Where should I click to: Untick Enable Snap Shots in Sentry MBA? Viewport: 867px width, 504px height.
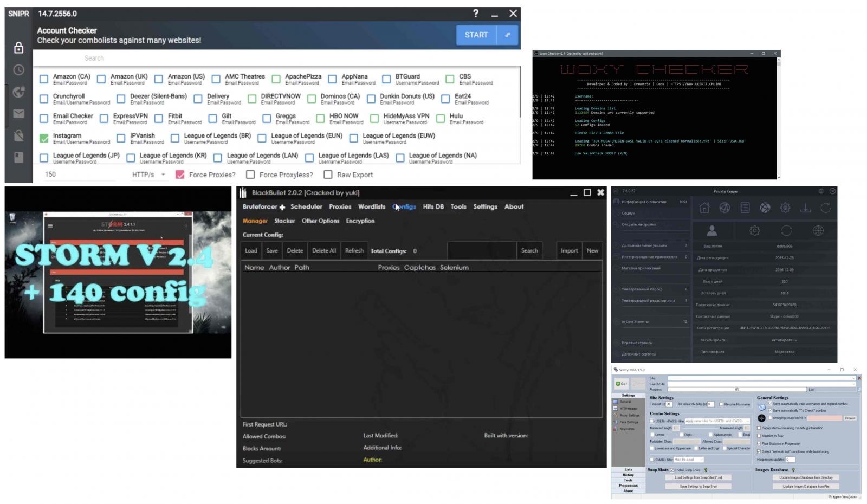point(672,470)
